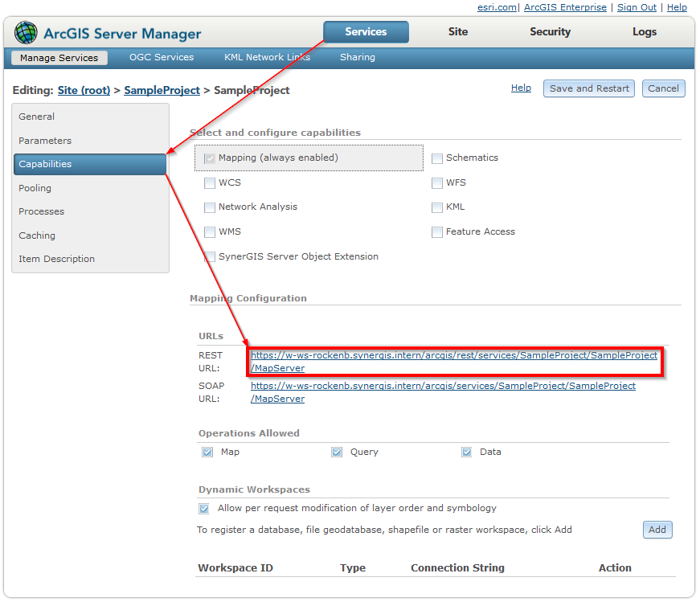
Task: Select Caching in the sidebar
Action: coord(37,235)
